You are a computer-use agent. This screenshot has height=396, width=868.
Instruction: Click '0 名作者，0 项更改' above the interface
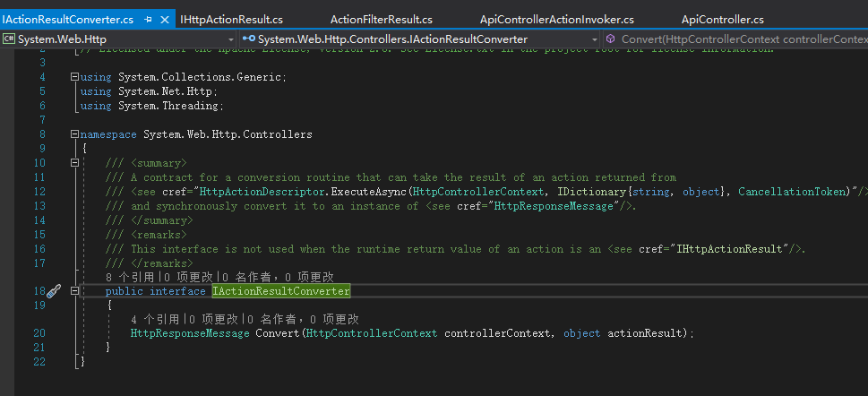(278, 277)
